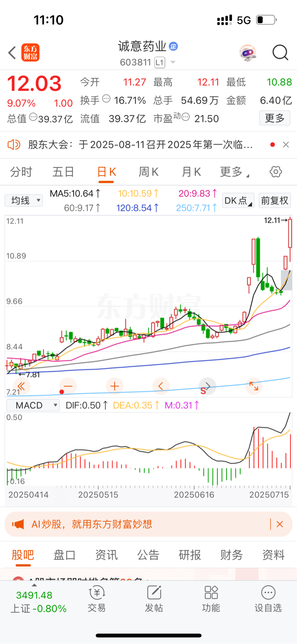Close the AI炒股 promo banner
This screenshot has width=297, height=644.
coord(280,524)
